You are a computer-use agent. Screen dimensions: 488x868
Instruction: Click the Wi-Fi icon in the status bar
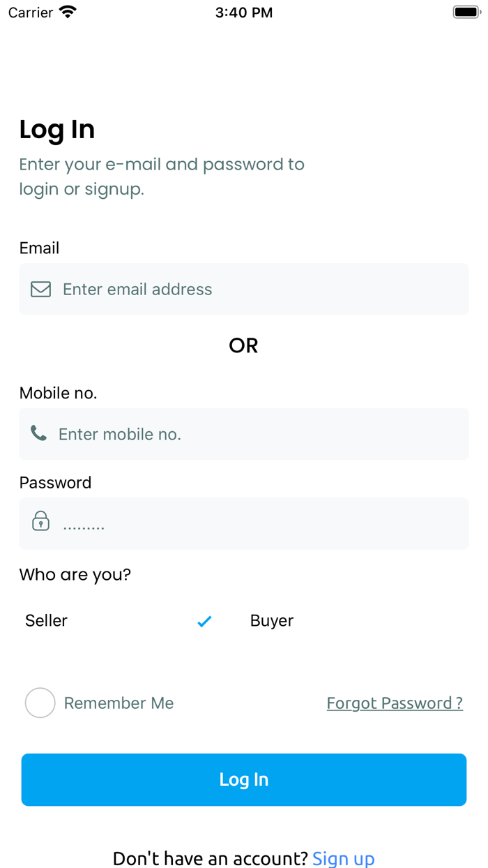click(x=68, y=11)
